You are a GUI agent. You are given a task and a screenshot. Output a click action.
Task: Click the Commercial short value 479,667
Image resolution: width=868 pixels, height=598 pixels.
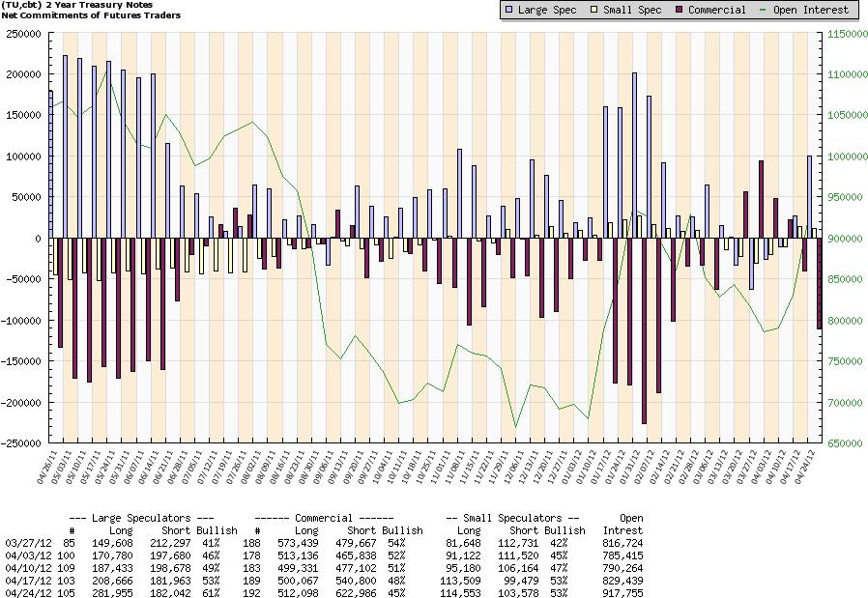pyautogui.click(x=356, y=544)
